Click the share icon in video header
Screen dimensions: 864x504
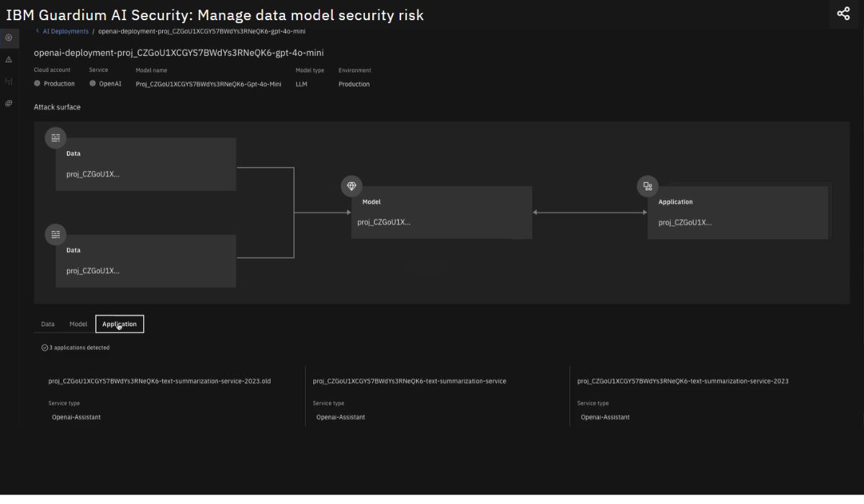[843, 14]
